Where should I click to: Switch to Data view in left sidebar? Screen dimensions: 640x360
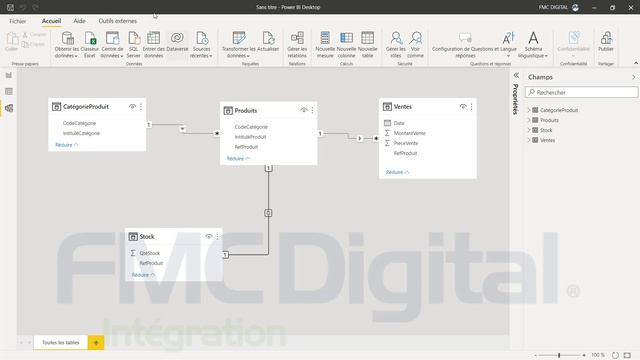pos(9,91)
